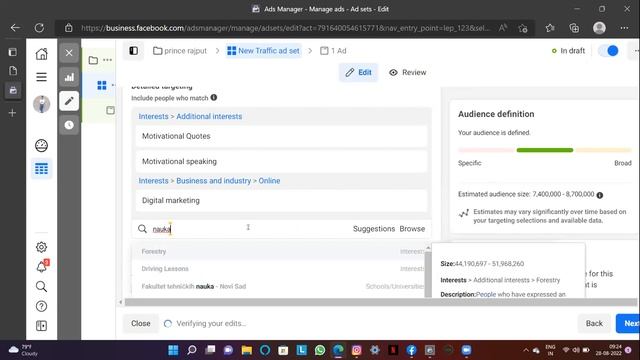Viewport: 640px width, 360px height.
Task: Close the editing pane with X
Action: [x=69, y=53]
